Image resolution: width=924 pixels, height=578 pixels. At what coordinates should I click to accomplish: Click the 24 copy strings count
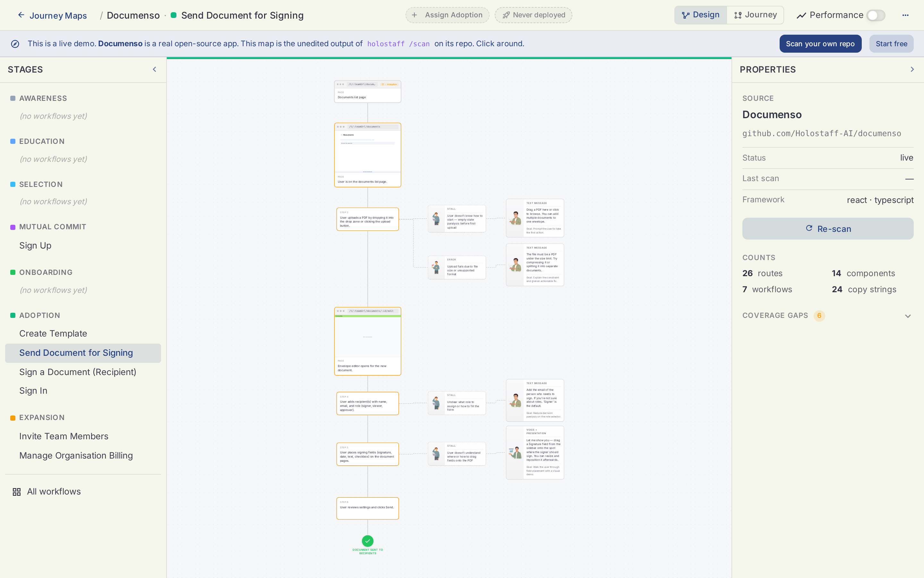864,289
